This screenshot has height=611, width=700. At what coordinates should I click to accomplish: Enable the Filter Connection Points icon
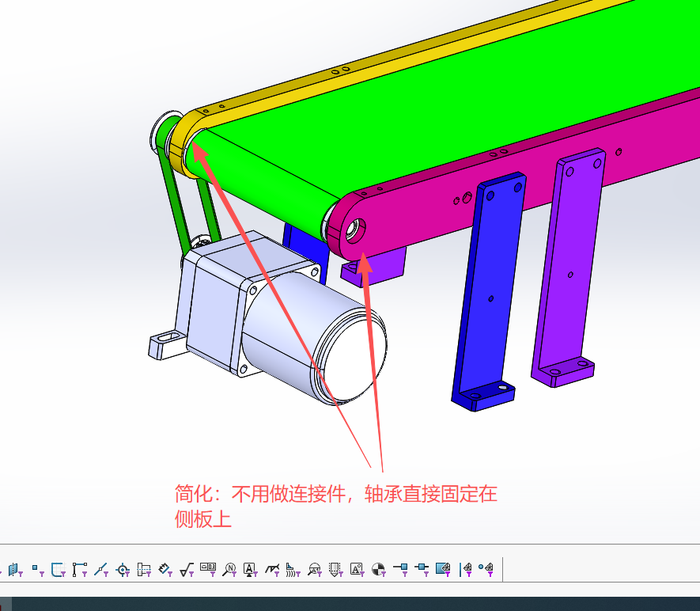tap(400, 570)
